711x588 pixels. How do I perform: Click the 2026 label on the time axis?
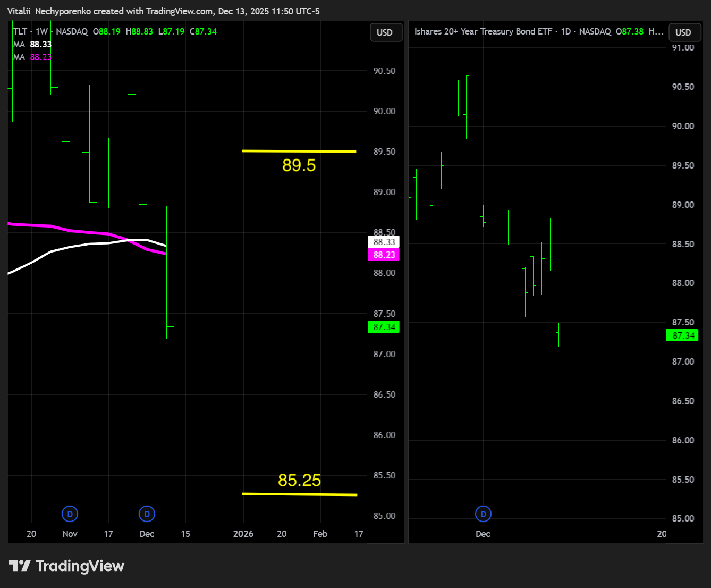pyautogui.click(x=243, y=534)
